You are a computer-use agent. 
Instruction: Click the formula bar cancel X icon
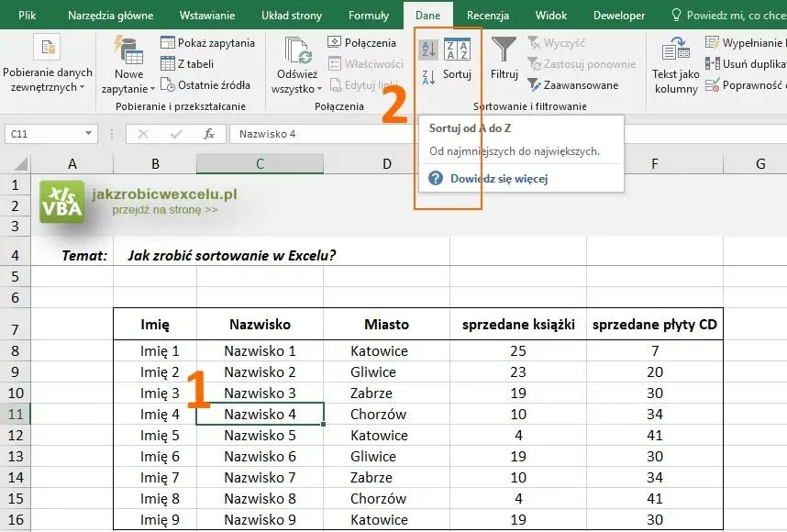(x=143, y=134)
